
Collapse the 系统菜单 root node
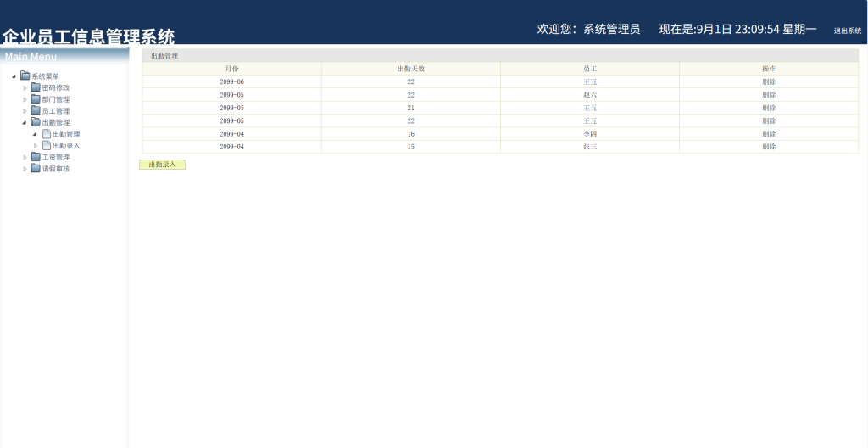click(14, 76)
